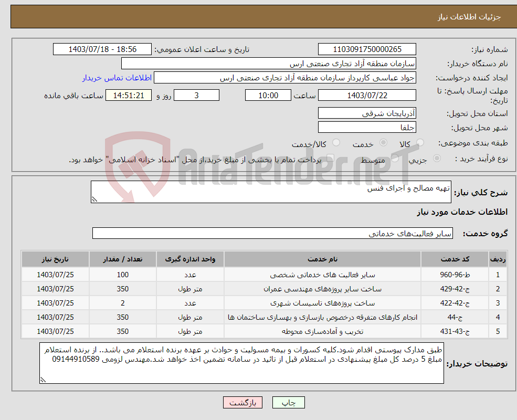The width and height of the screenshot is (517, 420).
Task: Click the announcement date-time field 1403/07/18
Action: click(102, 49)
